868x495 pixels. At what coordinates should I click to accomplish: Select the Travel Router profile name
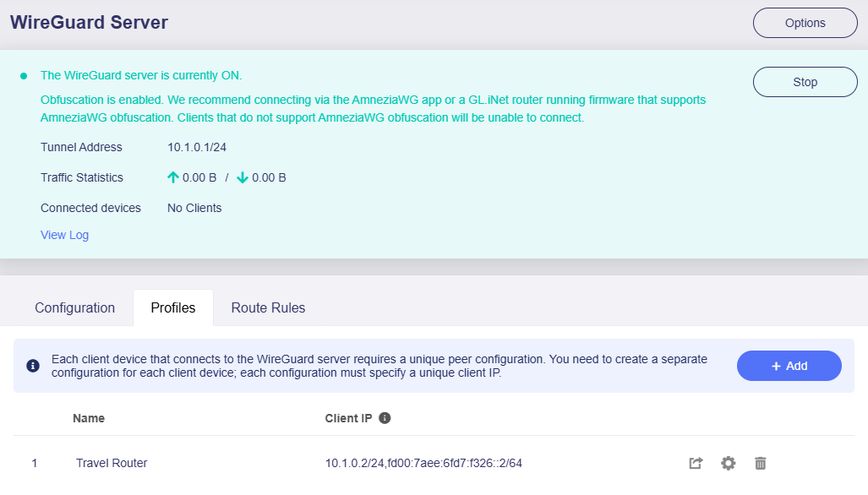coord(112,463)
